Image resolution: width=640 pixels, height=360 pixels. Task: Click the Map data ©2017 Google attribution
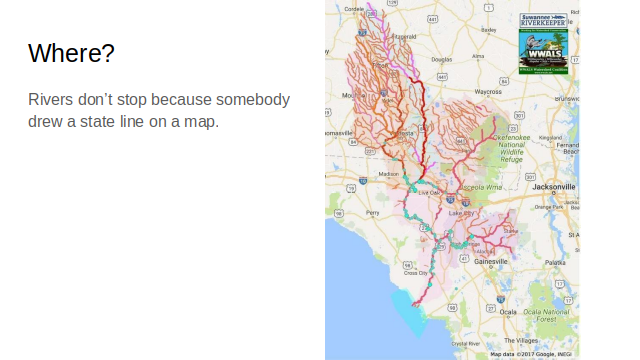pyautogui.click(x=531, y=354)
